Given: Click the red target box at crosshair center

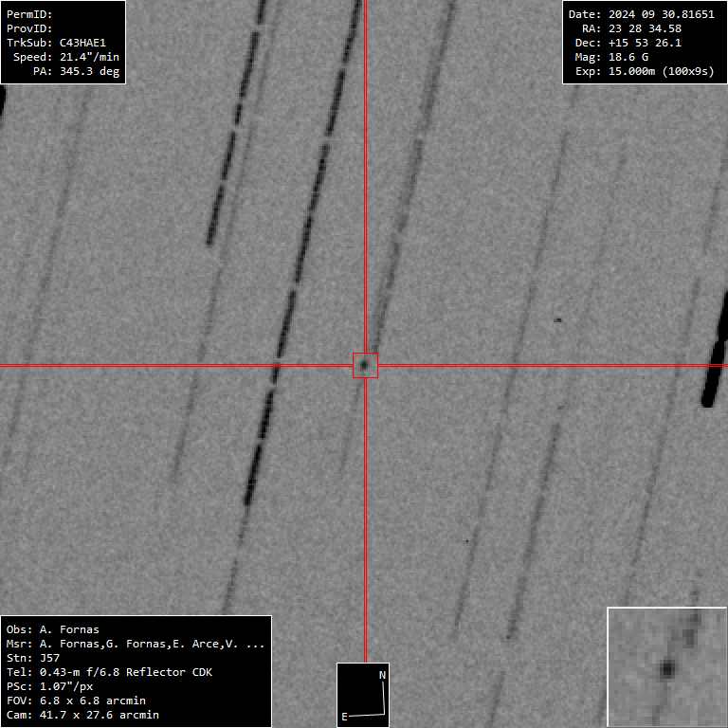Looking at the screenshot, I should click(365, 365).
